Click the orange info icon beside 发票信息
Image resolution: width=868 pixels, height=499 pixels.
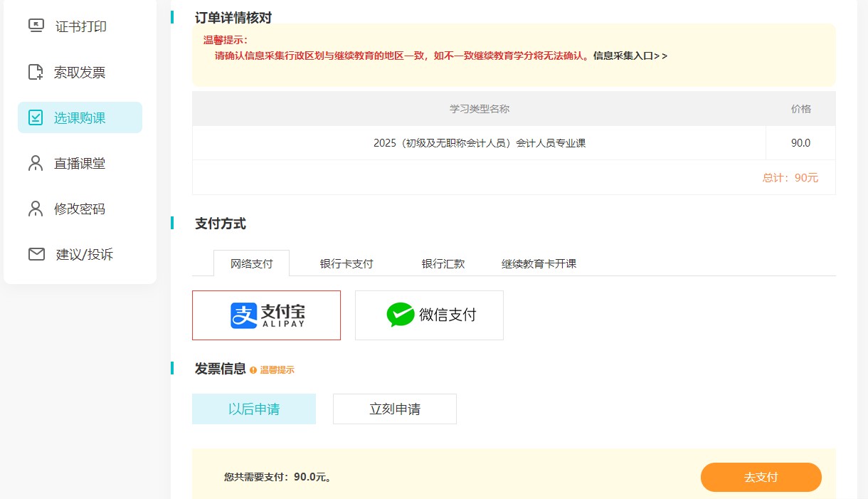tap(255, 369)
